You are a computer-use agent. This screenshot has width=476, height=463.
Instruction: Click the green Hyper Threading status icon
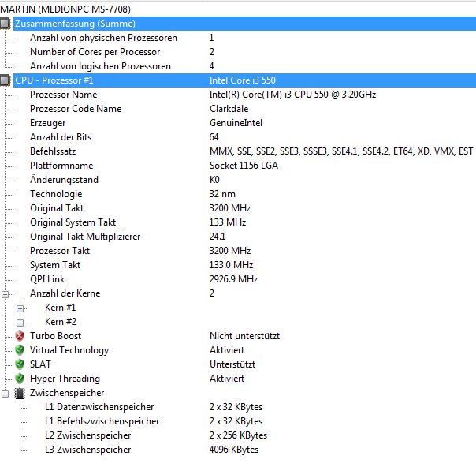(x=20, y=379)
